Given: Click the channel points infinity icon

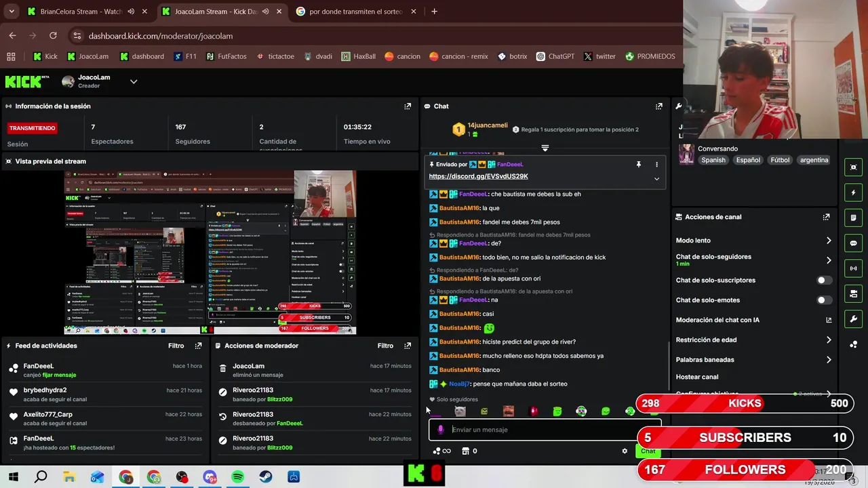Looking at the screenshot, I should tap(441, 451).
